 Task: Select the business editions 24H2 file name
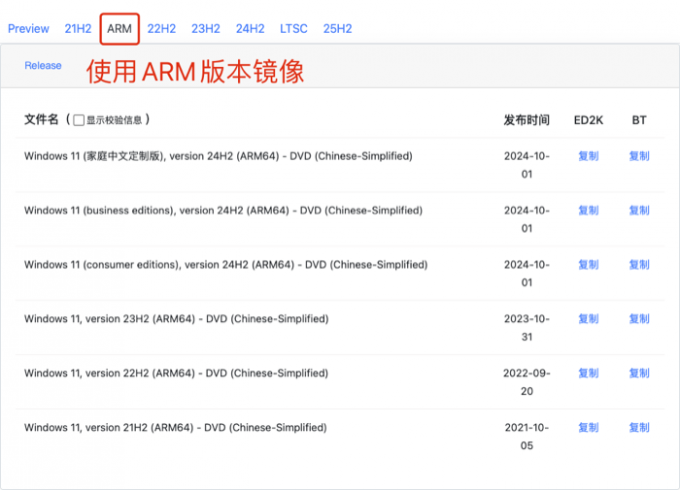(x=223, y=210)
